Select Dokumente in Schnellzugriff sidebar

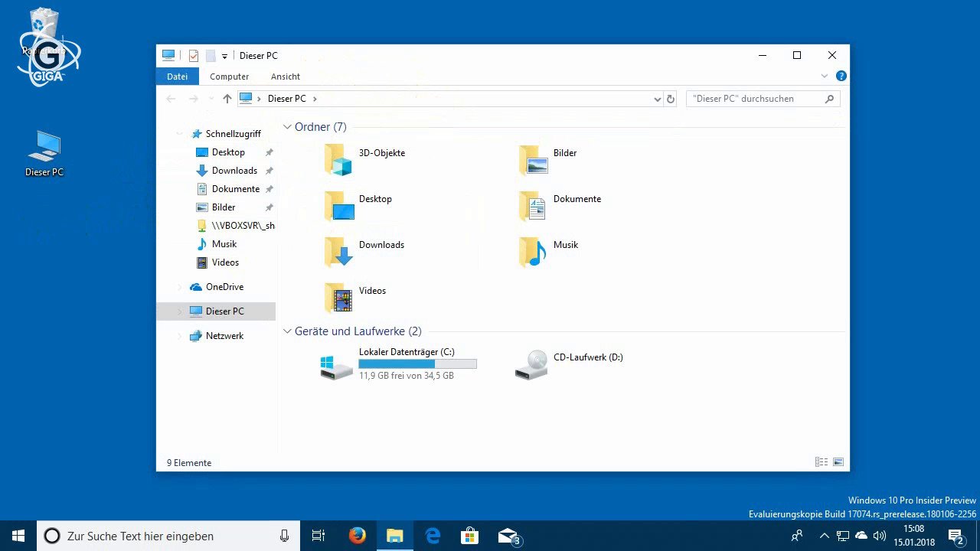point(236,189)
